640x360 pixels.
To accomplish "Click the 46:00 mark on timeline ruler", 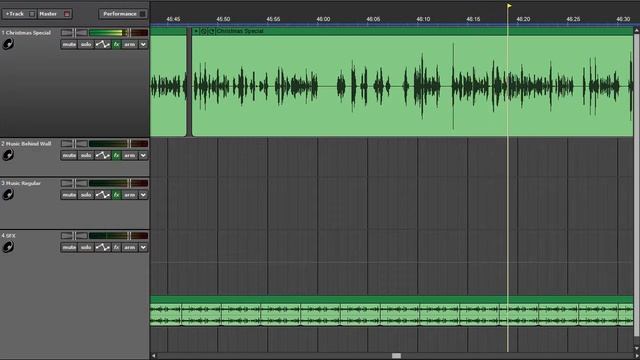I will click(x=323, y=19).
